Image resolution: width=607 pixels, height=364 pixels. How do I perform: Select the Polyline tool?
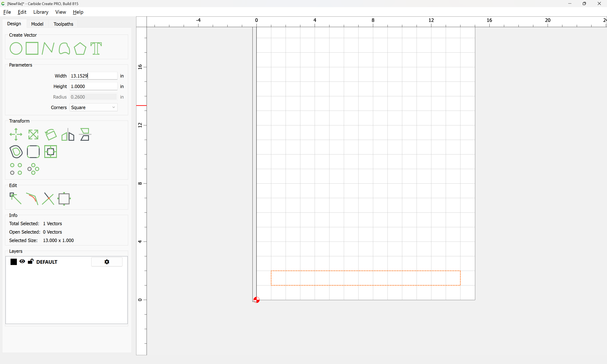48,48
